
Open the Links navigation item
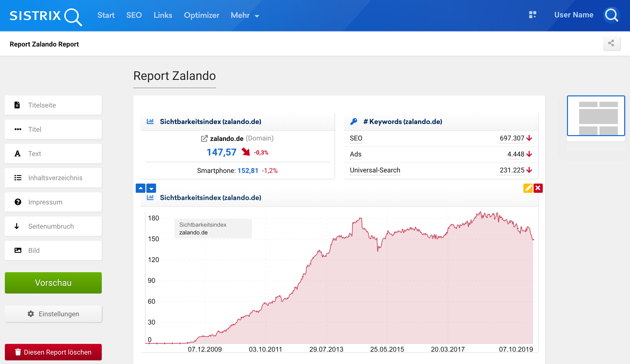163,15
